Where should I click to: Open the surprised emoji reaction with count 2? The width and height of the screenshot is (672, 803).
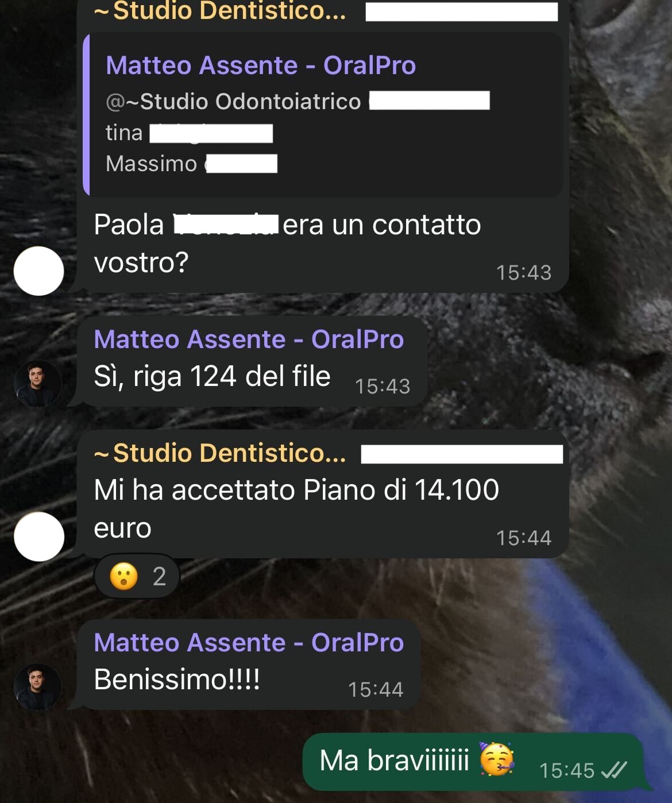(137, 576)
